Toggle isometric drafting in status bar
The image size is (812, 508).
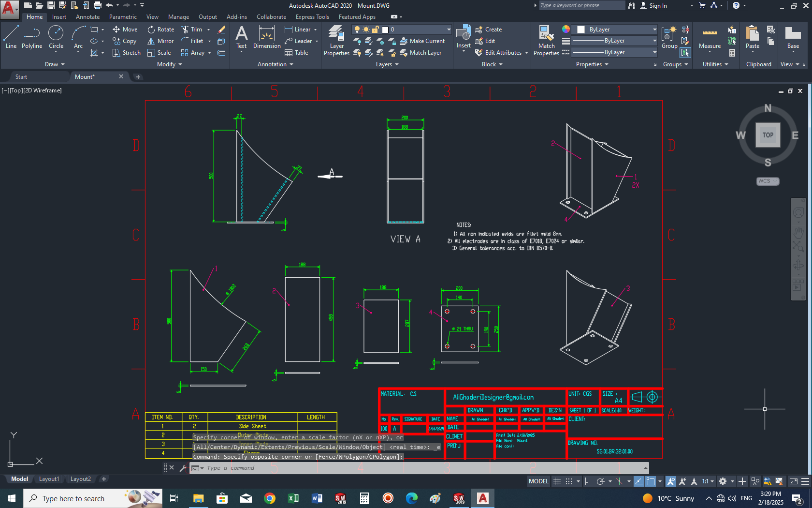click(x=619, y=481)
